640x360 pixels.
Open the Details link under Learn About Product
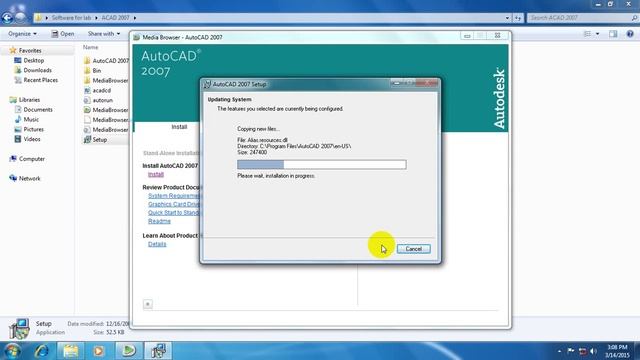click(x=157, y=244)
